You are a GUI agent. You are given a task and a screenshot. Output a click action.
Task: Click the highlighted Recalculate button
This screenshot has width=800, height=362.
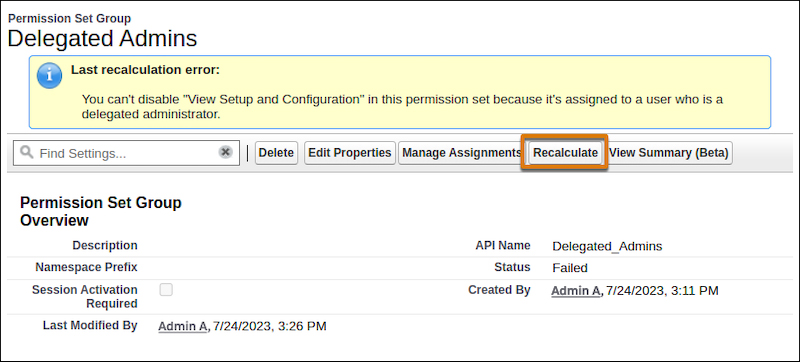pos(565,153)
